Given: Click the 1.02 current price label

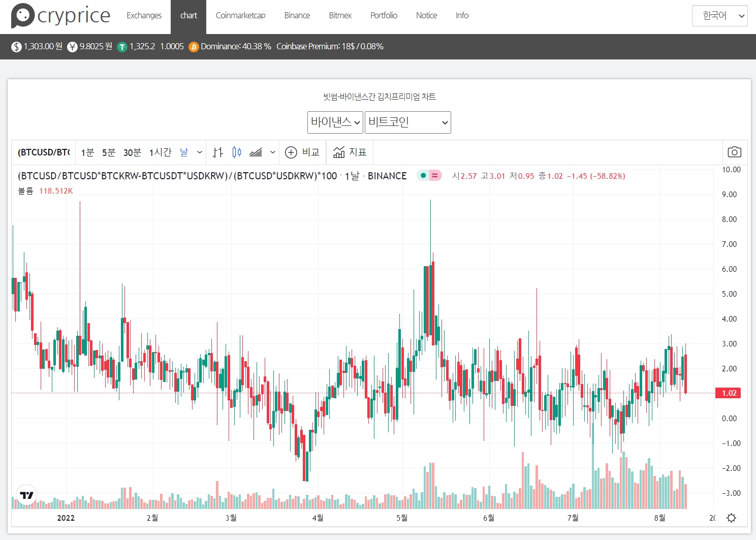Looking at the screenshot, I should (729, 393).
